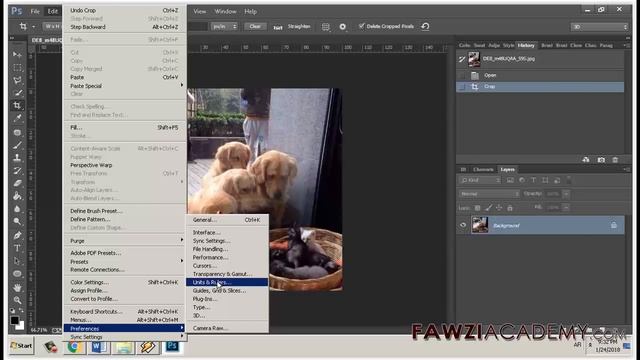The width and height of the screenshot is (640, 360).
Task: Select the Rectangular Marquee tool
Action: click(x=17, y=67)
